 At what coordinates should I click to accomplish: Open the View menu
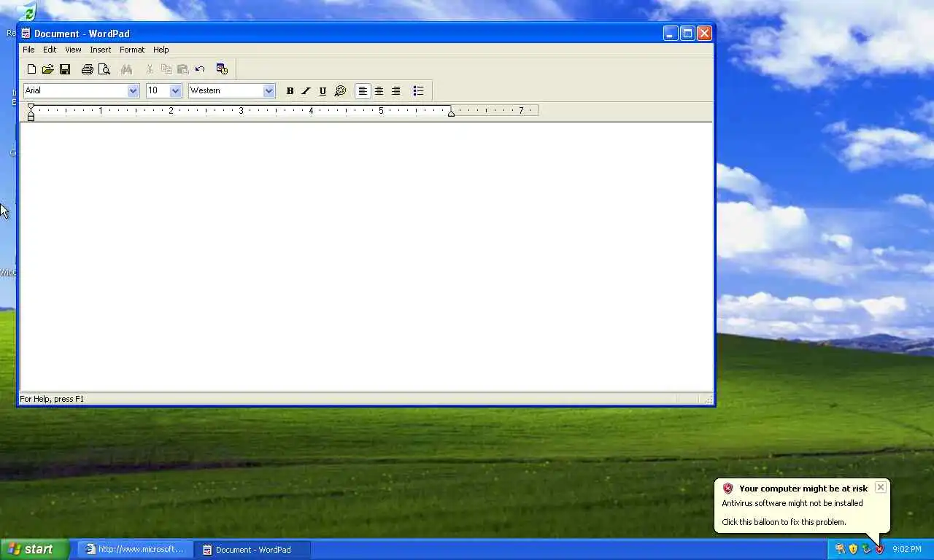point(73,50)
